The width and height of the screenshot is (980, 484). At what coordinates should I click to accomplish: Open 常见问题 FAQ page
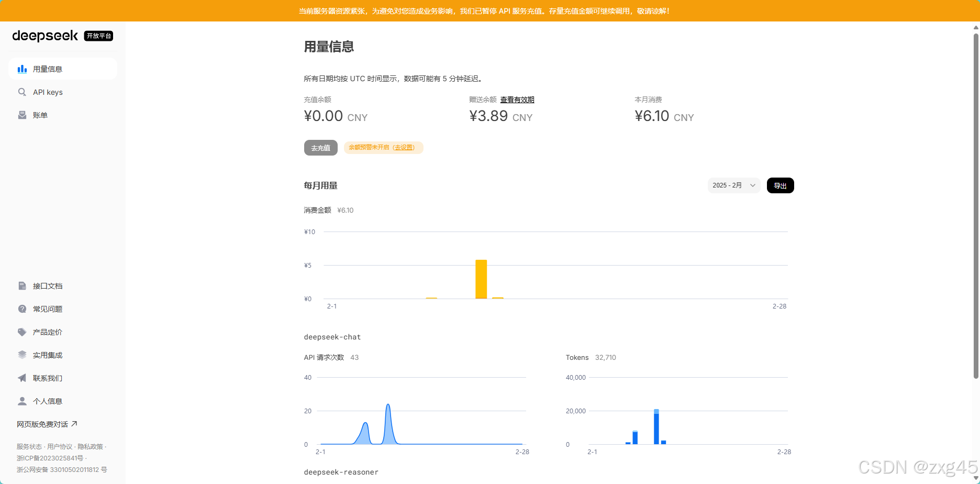click(63, 309)
